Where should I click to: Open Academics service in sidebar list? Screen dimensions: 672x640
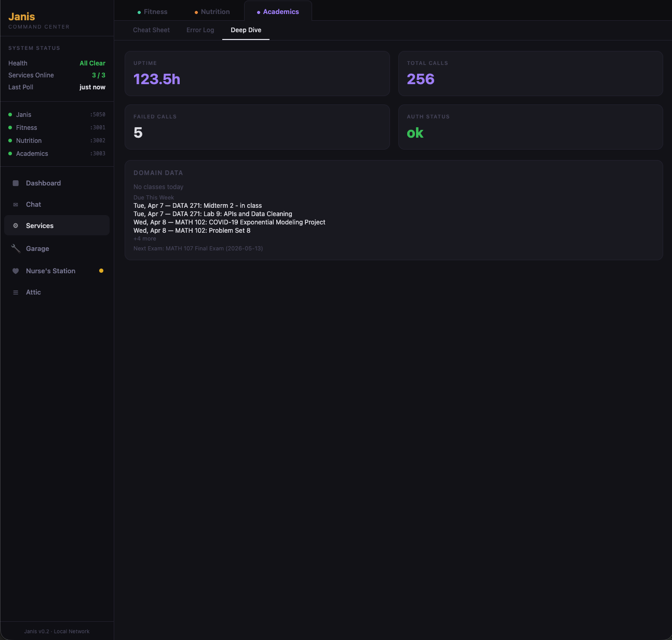32,154
